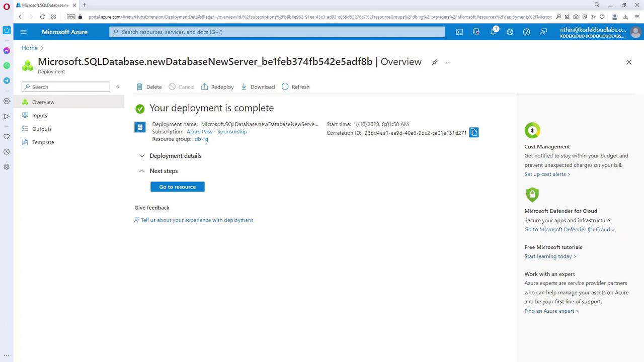Open Messenger in the Opera sidebar
This screenshot has height=362, width=644.
[7, 51]
